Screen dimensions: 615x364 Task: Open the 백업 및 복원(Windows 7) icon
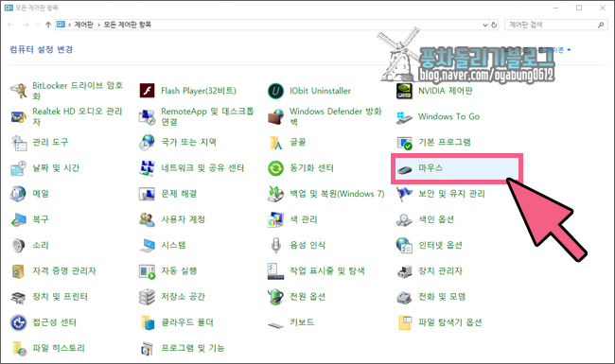(x=275, y=194)
